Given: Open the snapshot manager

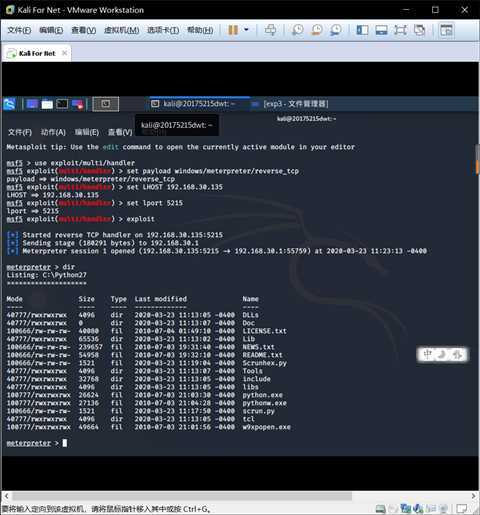Looking at the screenshot, I should pos(336,30).
